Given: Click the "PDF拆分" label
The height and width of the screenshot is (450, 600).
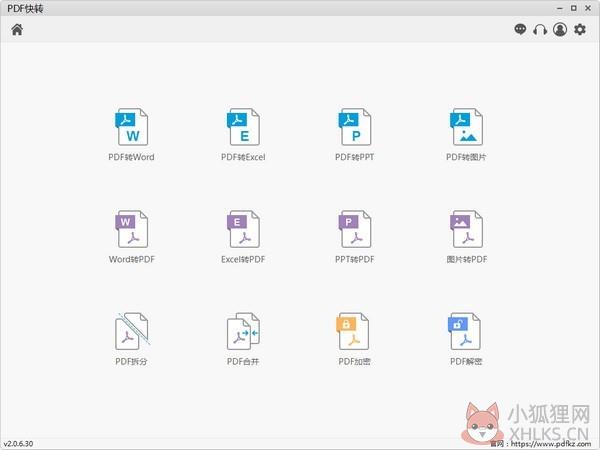Looking at the screenshot, I should coord(131,361).
